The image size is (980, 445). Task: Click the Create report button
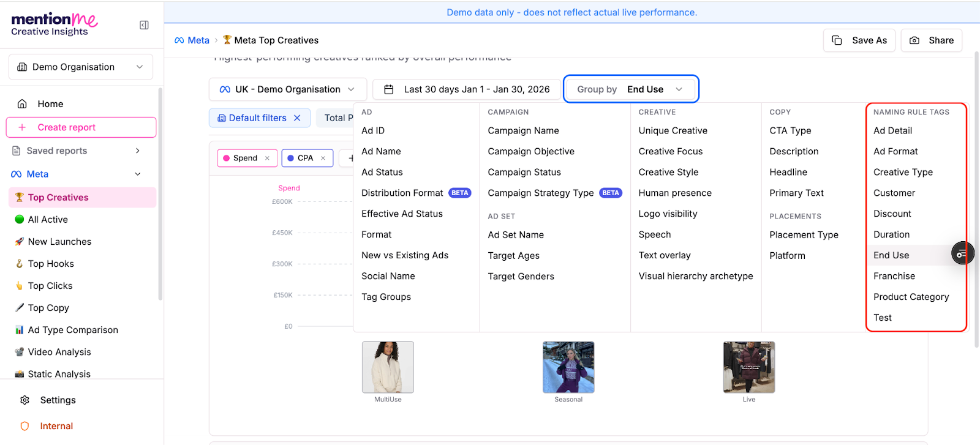click(81, 127)
